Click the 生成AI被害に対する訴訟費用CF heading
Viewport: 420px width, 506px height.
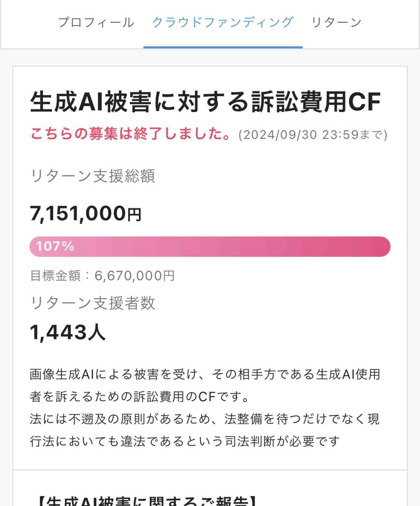click(205, 102)
